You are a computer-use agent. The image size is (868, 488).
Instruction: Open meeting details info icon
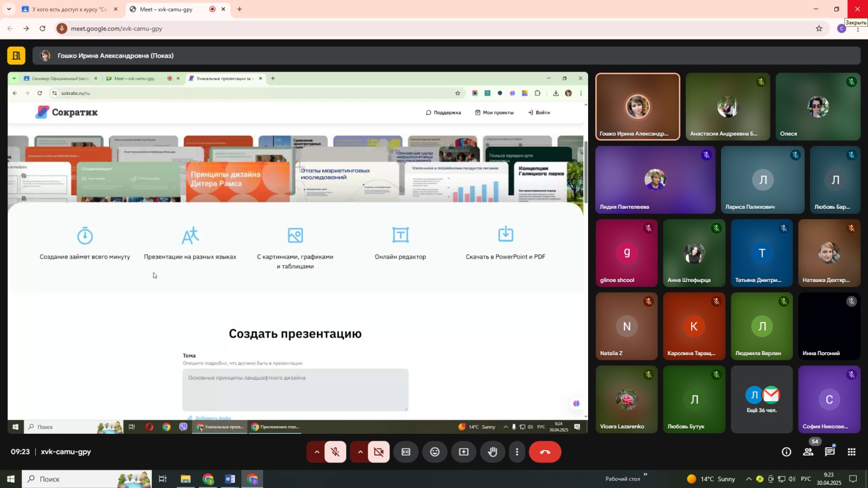[x=786, y=452]
